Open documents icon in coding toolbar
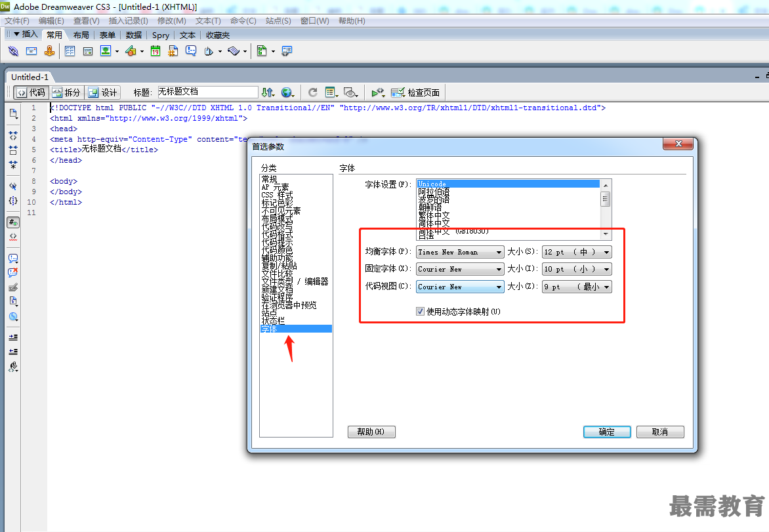769x532 pixels. (x=13, y=113)
